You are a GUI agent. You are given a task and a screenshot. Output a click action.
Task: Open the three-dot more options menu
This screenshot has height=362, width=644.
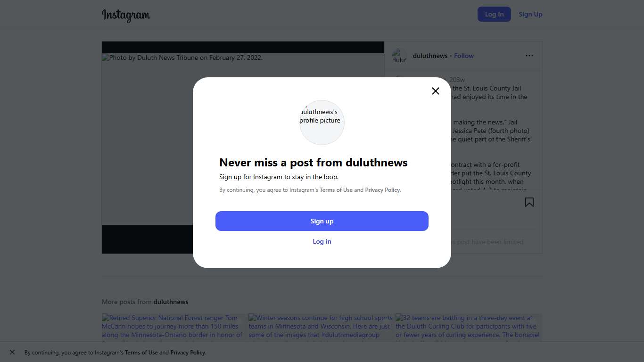click(x=529, y=56)
